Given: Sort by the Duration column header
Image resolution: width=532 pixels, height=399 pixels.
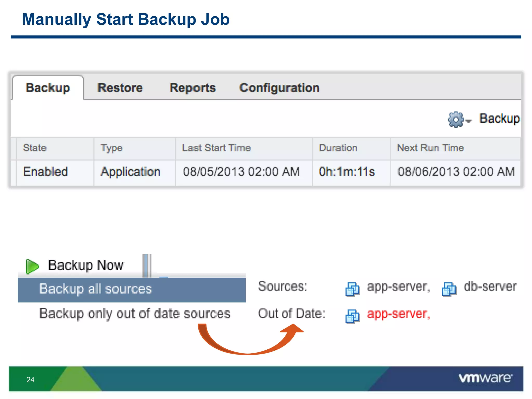Looking at the screenshot, I should 351,148.
